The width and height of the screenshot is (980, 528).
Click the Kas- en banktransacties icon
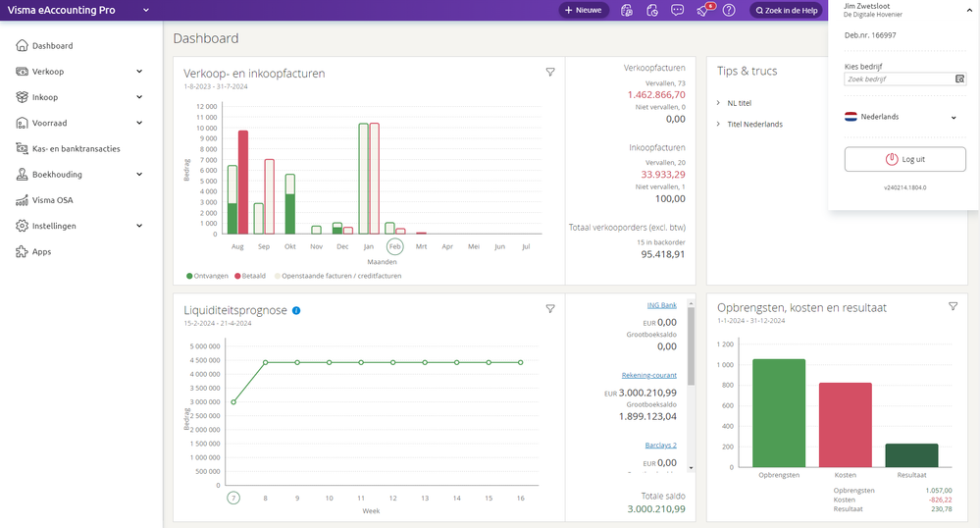22,148
